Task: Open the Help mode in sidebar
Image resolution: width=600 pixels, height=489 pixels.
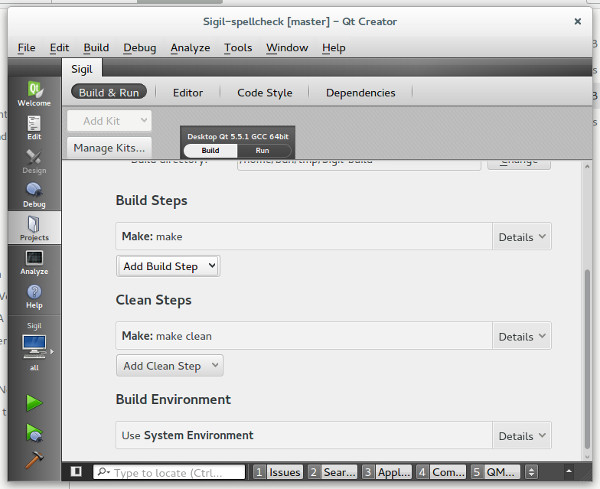Action: point(34,296)
